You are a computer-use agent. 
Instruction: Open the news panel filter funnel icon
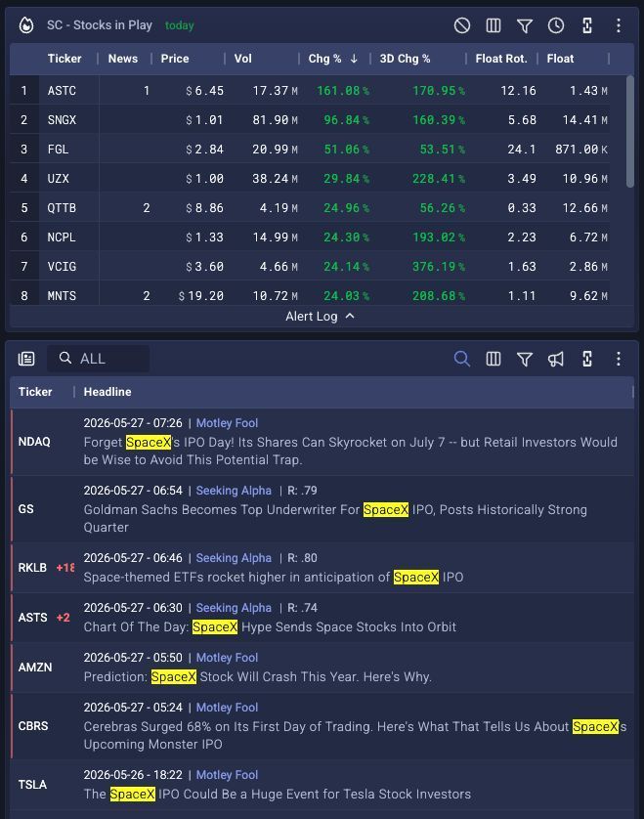(x=525, y=359)
